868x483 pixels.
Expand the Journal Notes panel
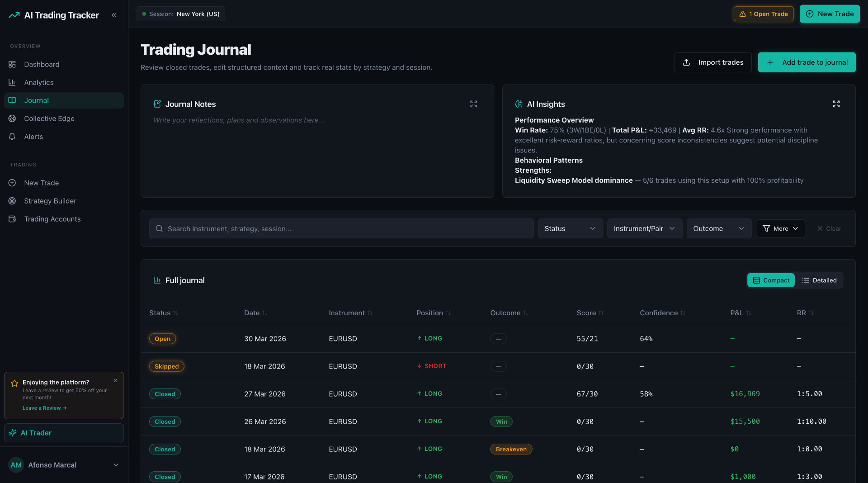coord(473,104)
